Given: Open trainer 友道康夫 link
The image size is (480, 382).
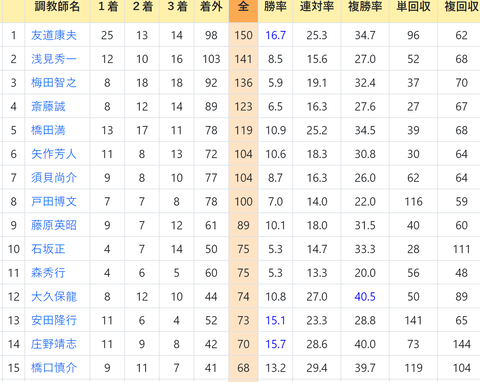Looking at the screenshot, I should tap(54, 35).
